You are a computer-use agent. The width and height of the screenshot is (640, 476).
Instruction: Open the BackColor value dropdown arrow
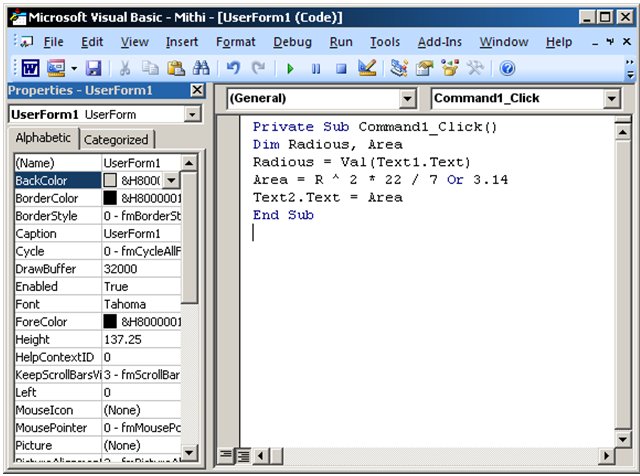coord(170,180)
